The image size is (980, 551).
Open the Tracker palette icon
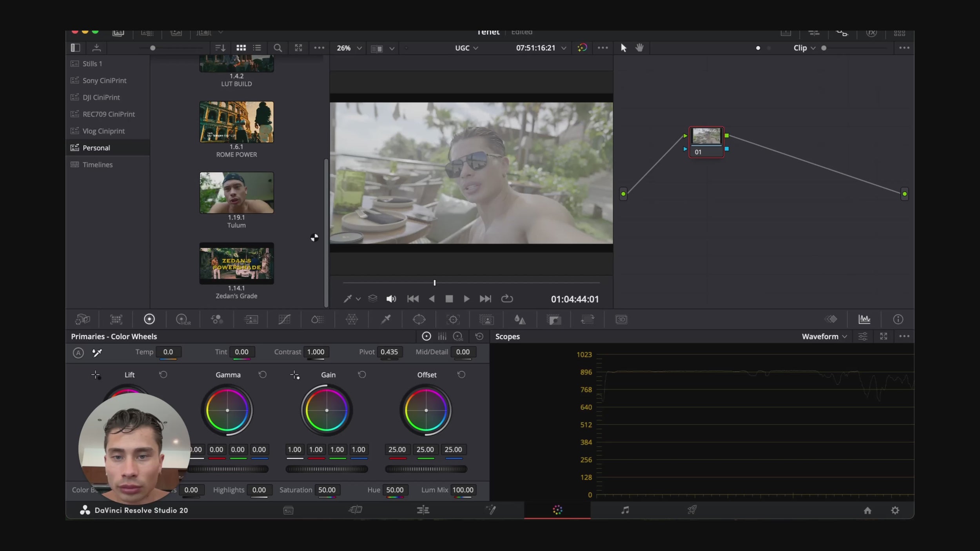click(453, 319)
